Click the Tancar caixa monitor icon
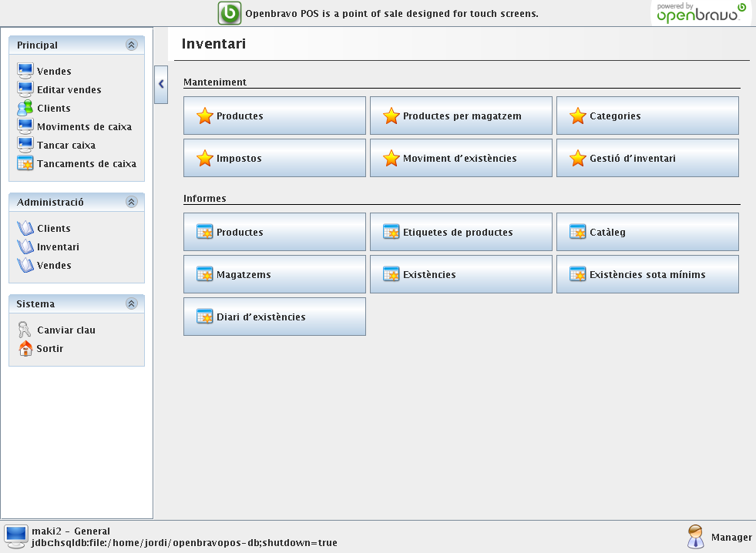This screenshot has width=756, height=553. (x=25, y=145)
